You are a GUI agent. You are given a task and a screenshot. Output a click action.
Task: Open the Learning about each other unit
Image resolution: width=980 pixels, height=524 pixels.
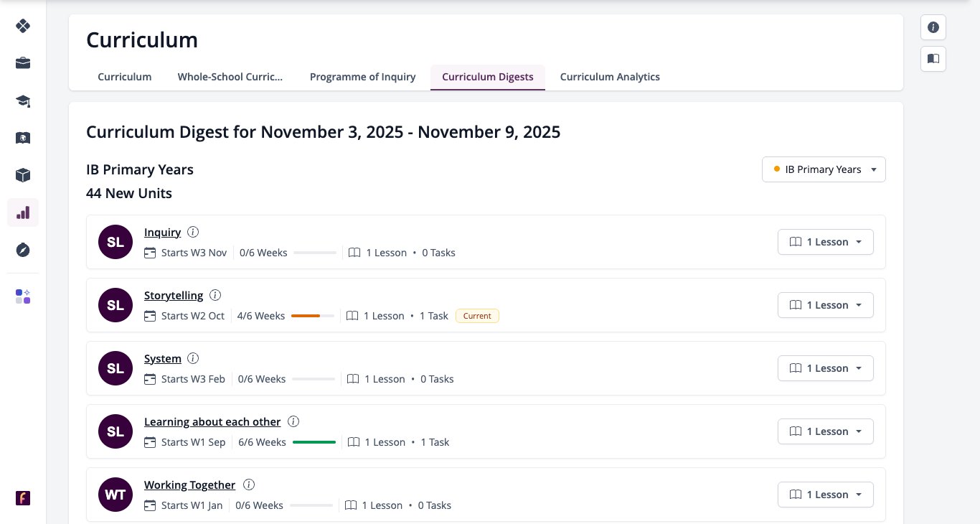[x=212, y=421]
